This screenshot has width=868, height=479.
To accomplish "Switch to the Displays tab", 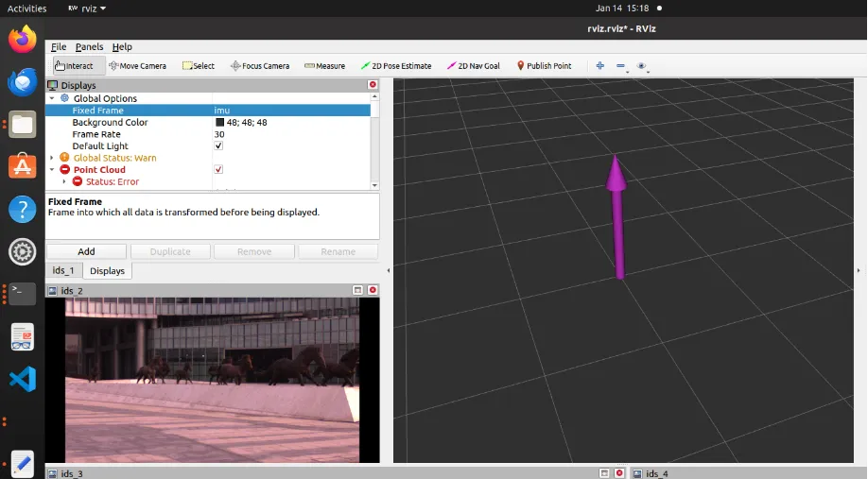I will click(x=107, y=271).
